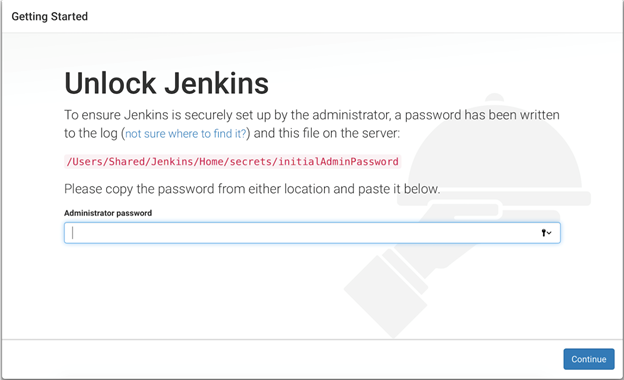
Task: Click the "Please copy the password" instruction text
Action: pos(252,189)
